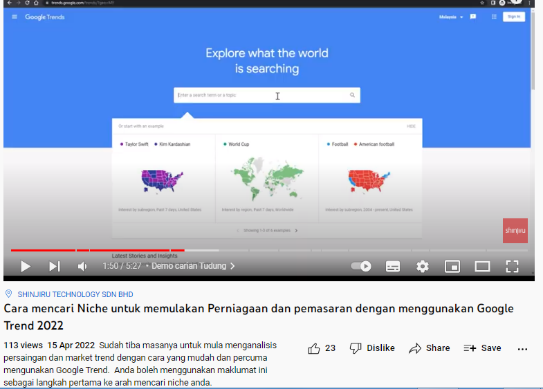The width and height of the screenshot is (543, 389).
Task: Expand the Malaysia country dropdown
Action: tap(451, 17)
